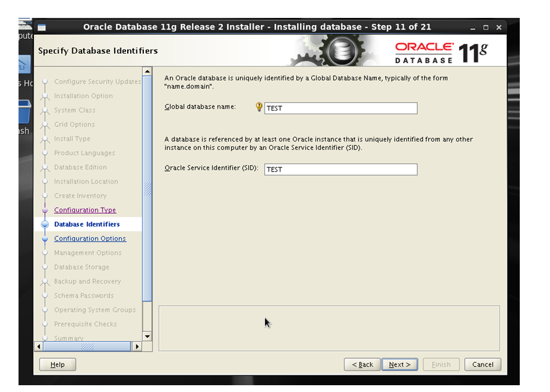Click the up arrow of sidebar vertical scrollbar
The image size is (550, 392).
click(x=148, y=71)
